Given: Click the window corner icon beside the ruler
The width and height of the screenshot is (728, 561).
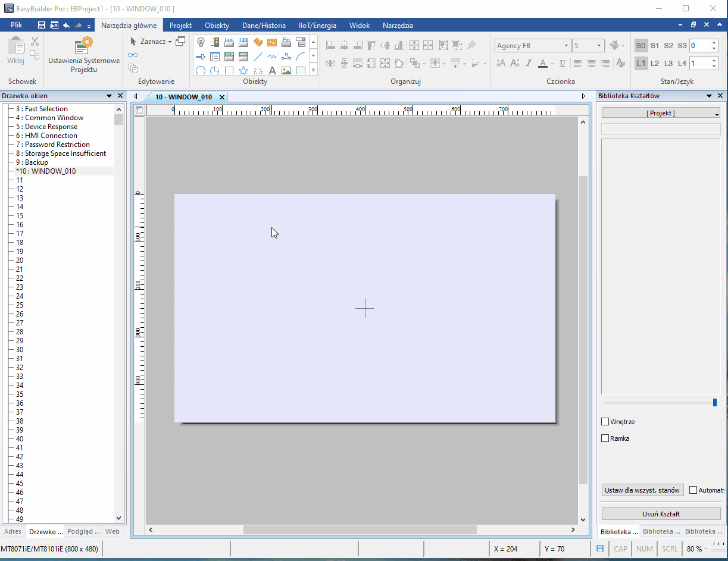Looking at the screenshot, I should pos(139,110).
